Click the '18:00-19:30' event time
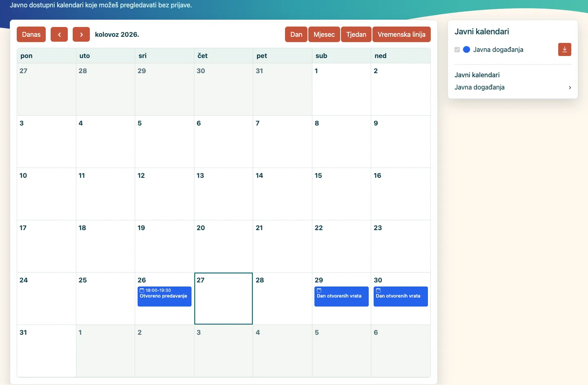588x385 pixels. pyautogui.click(x=158, y=290)
